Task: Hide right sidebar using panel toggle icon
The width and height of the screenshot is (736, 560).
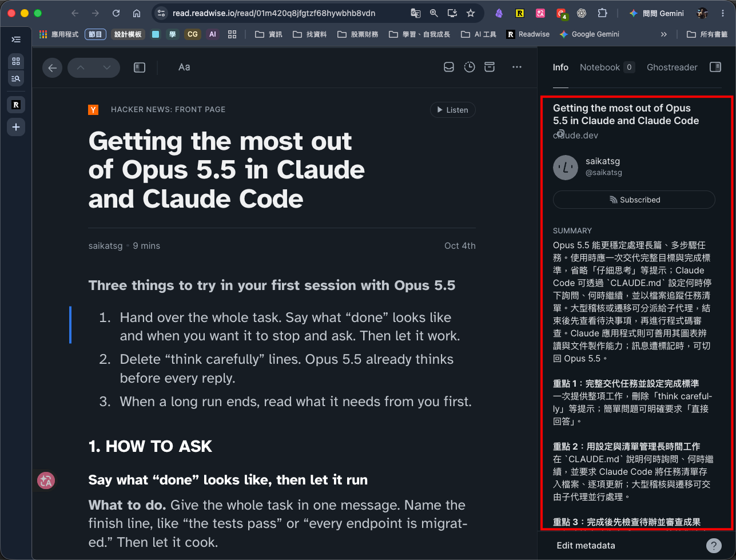Action: (715, 67)
